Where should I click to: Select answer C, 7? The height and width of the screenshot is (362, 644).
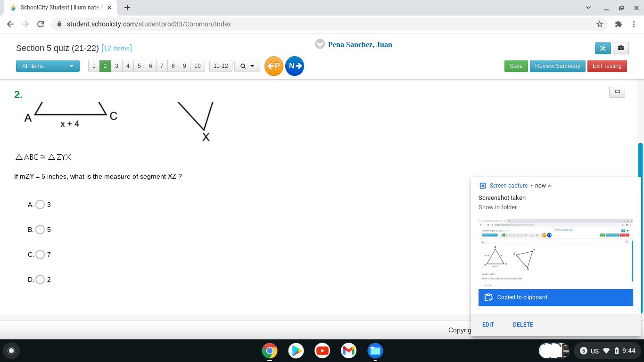pos(40,255)
